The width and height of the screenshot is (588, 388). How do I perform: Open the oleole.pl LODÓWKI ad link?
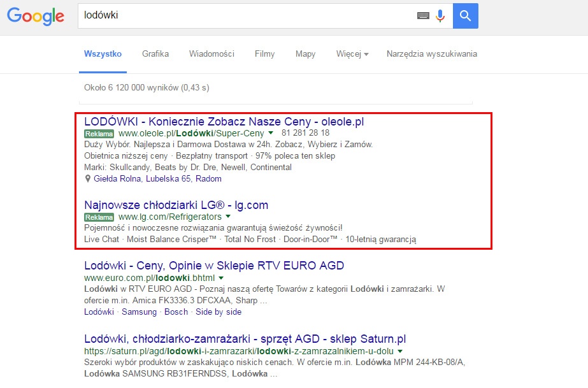point(224,122)
